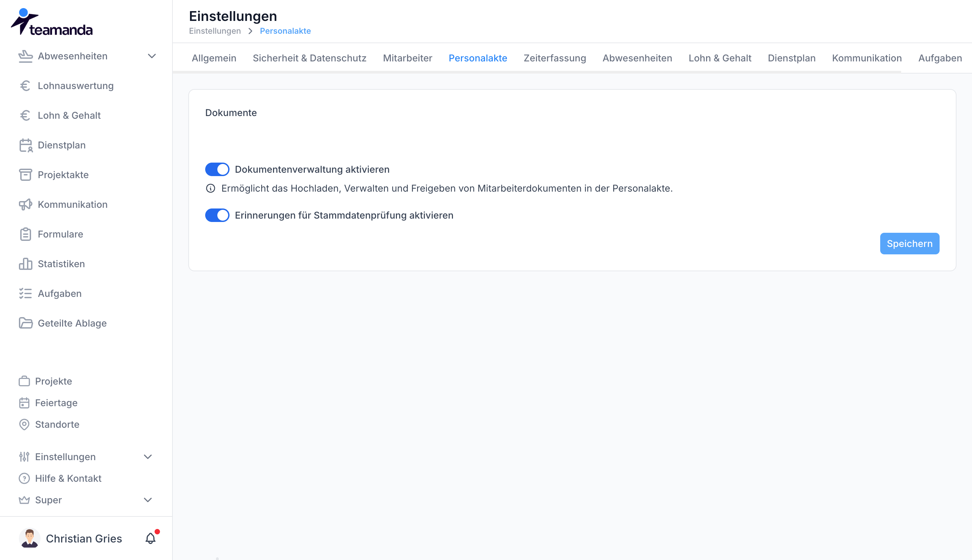
Task: Open notifications via the bell icon
Action: 151,538
